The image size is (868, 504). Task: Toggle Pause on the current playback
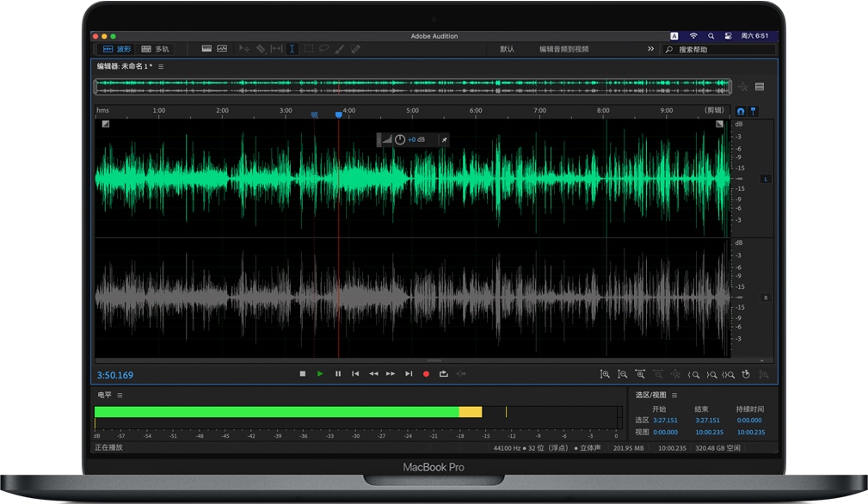pos(338,373)
